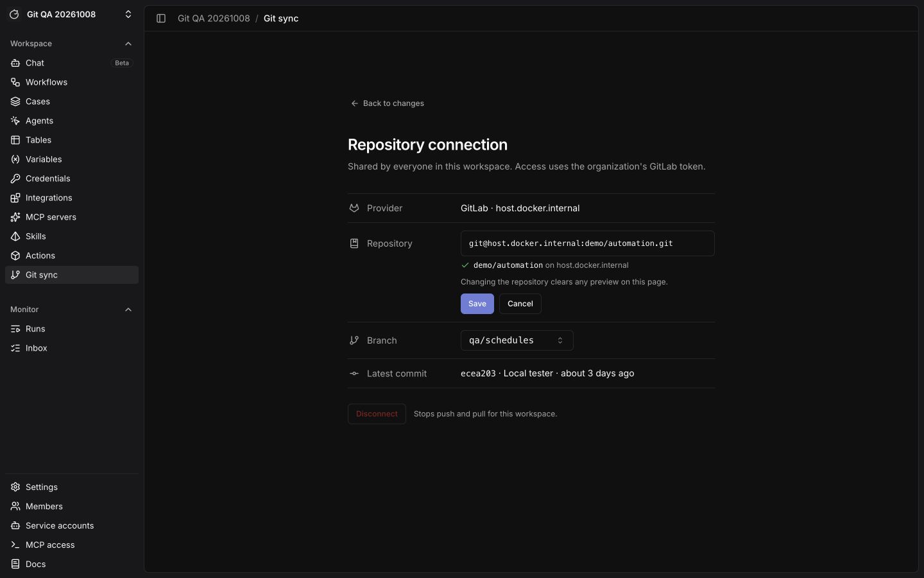
Task: Go back to changes
Action: coord(388,103)
